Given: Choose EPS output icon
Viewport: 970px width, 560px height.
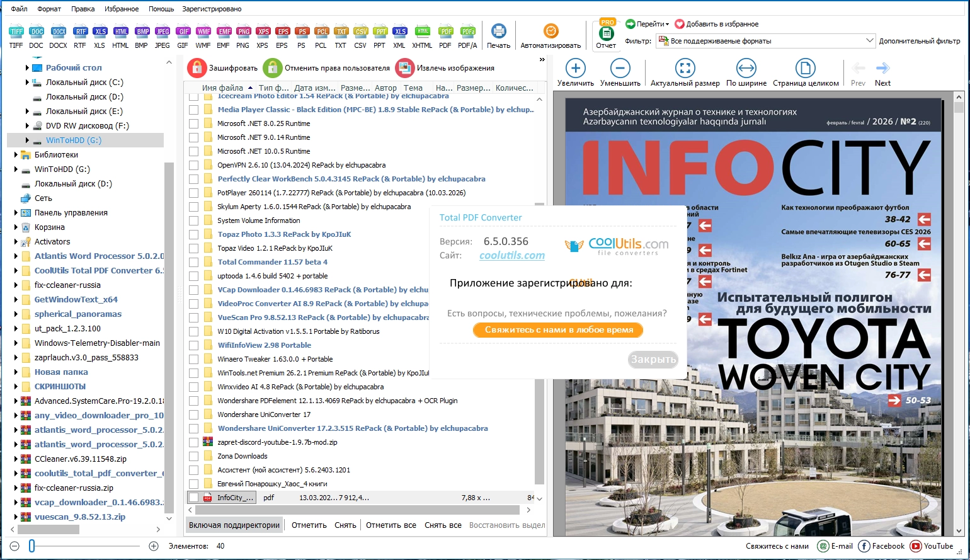Looking at the screenshot, I should pos(282,37).
